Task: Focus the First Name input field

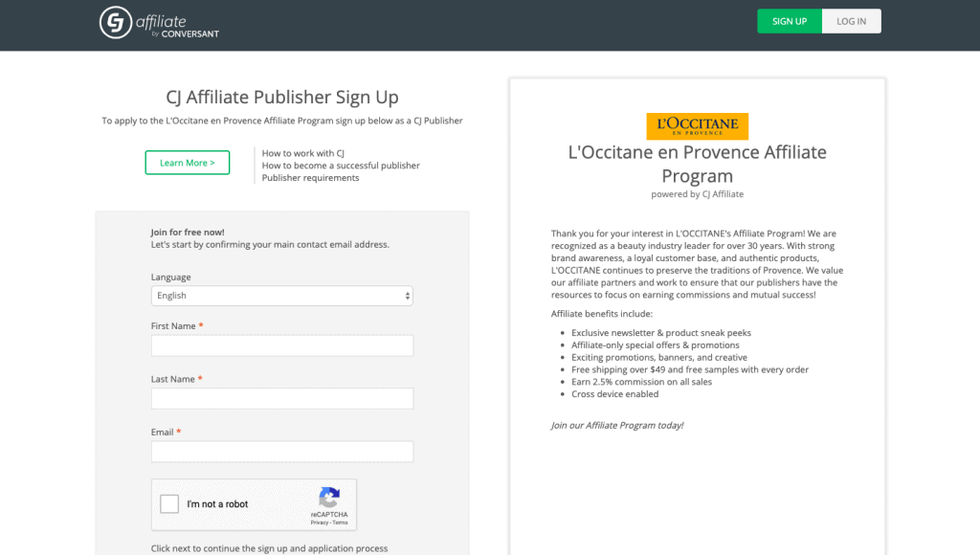Action: click(282, 345)
